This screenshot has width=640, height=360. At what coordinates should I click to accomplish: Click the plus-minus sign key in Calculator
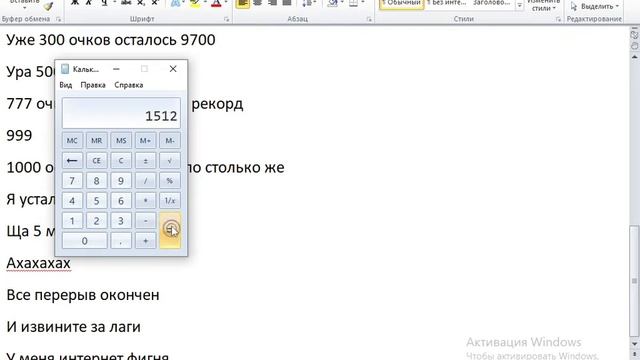click(145, 161)
